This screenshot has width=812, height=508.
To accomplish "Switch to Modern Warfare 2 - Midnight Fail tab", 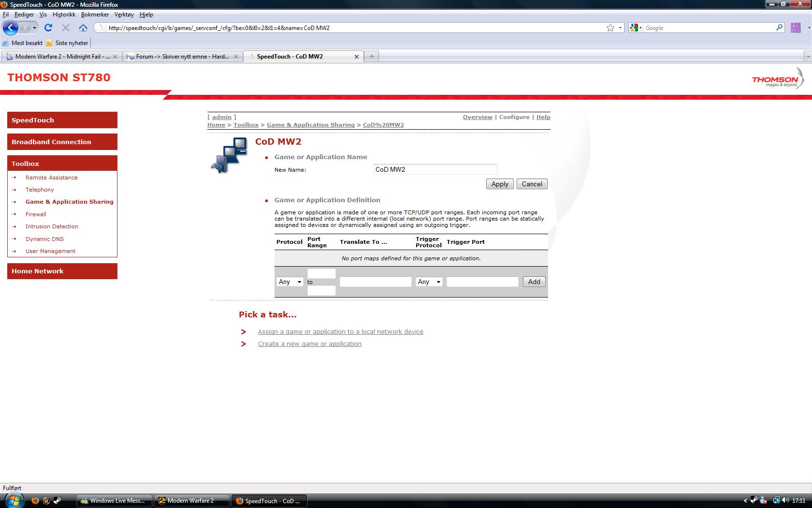I will click(61, 57).
